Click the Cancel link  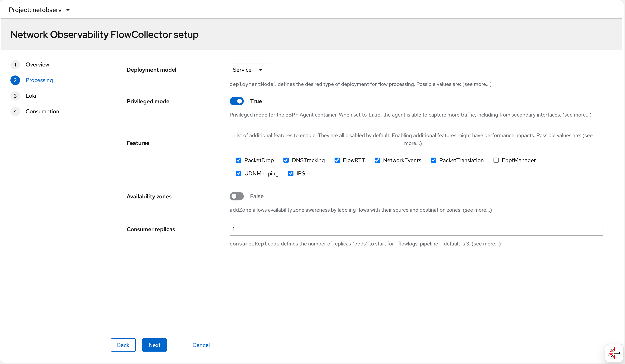point(201,345)
